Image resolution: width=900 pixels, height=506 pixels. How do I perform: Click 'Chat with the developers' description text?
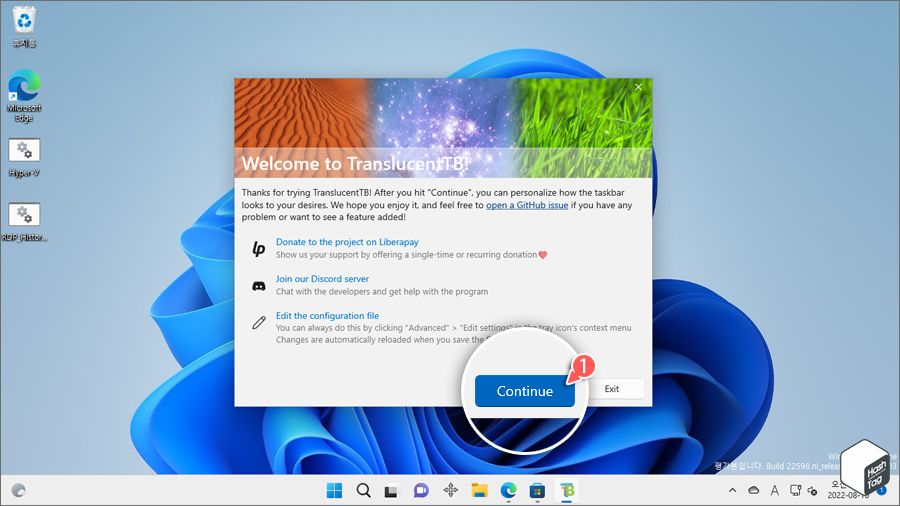click(x=382, y=291)
